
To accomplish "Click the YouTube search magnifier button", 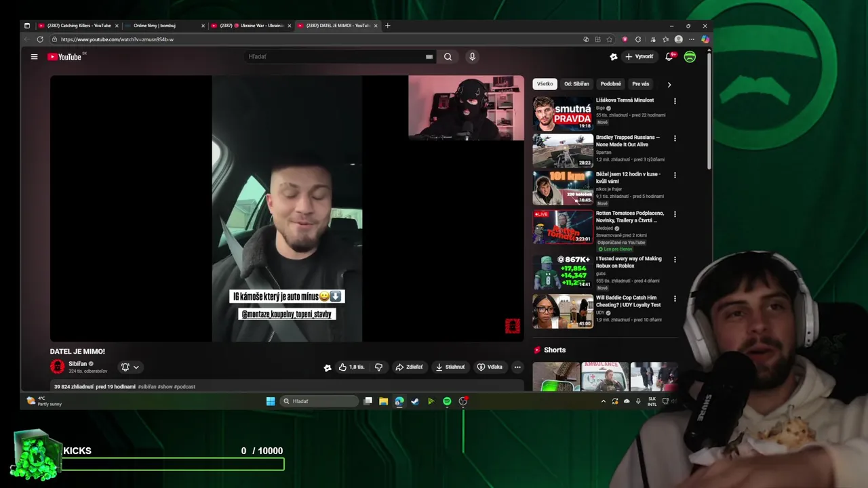I will point(448,57).
